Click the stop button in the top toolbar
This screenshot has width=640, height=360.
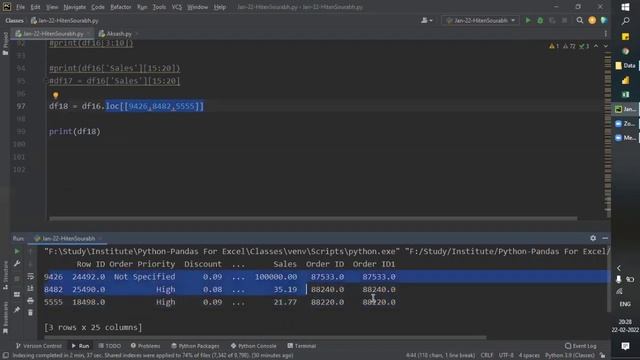point(564,20)
